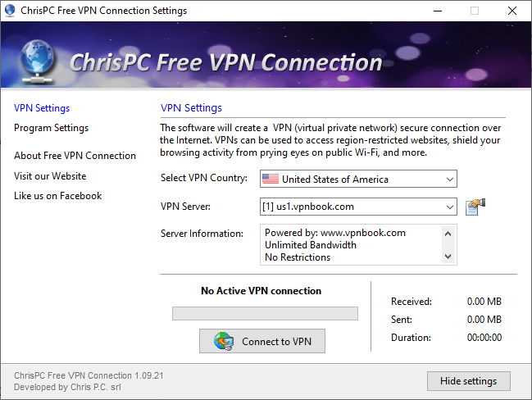This screenshot has height=400, width=532.
Task: Click the globe icon on Connect button
Action: point(223,342)
